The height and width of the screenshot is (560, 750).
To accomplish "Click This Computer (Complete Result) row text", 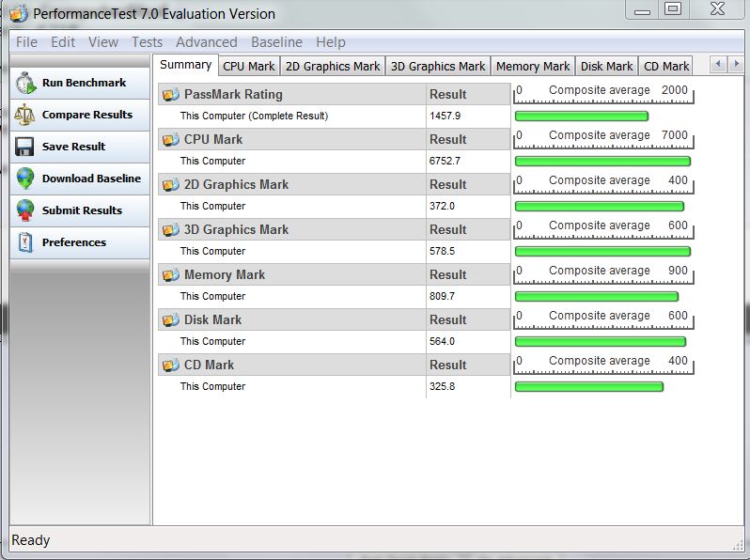I will point(254,117).
